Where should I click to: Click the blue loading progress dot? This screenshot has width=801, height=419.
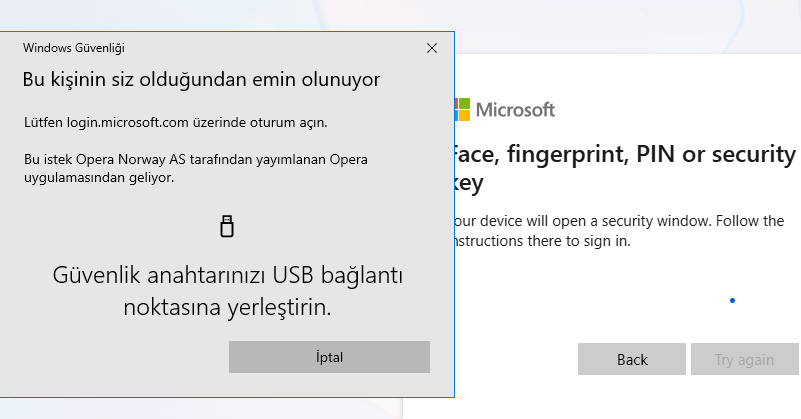pyautogui.click(x=733, y=300)
